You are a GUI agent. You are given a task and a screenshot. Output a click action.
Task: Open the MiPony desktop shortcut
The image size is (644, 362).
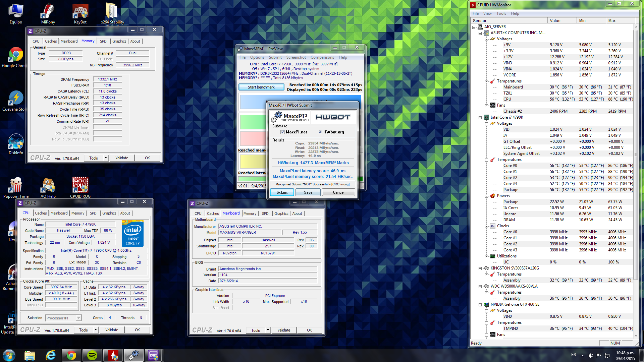[48, 14]
